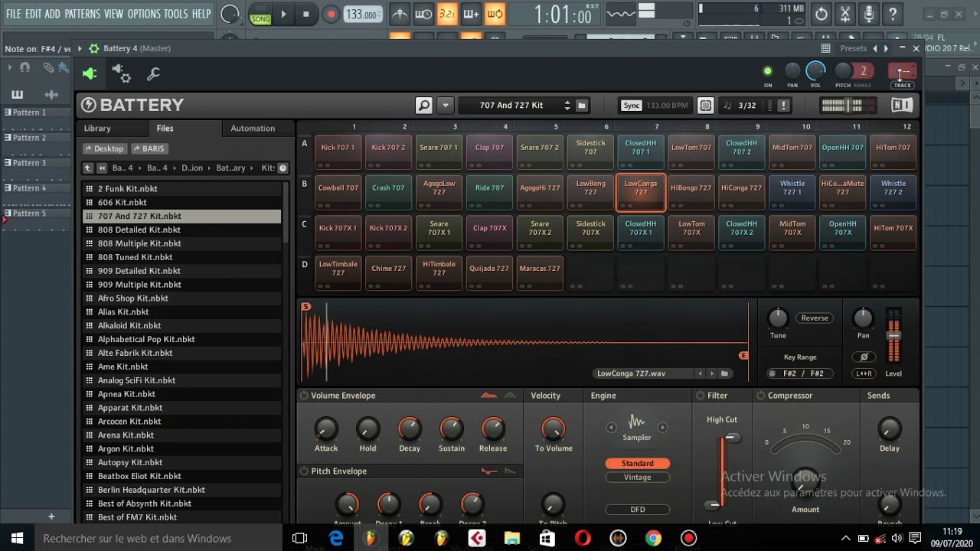Viewport: 980px width, 551px height.
Task: Open the Bat..ary breadcrumb folder segment
Action: click(230, 168)
